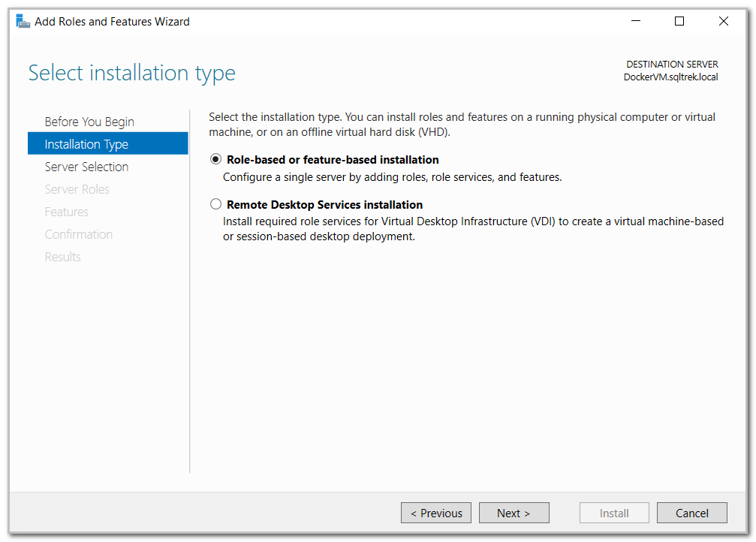Choose Remote Desktop Services installation option
The width and height of the screenshot is (756, 542).
pyautogui.click(x=215, y=203)
